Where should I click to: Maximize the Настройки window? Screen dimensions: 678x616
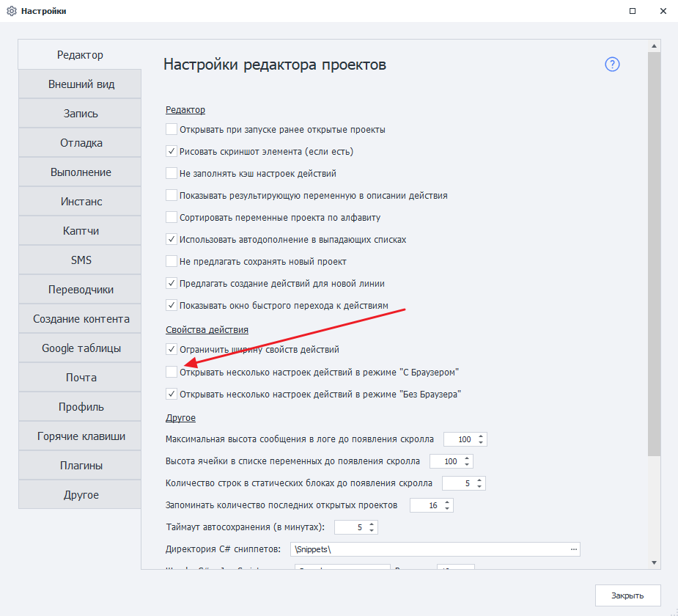(632, 11)
